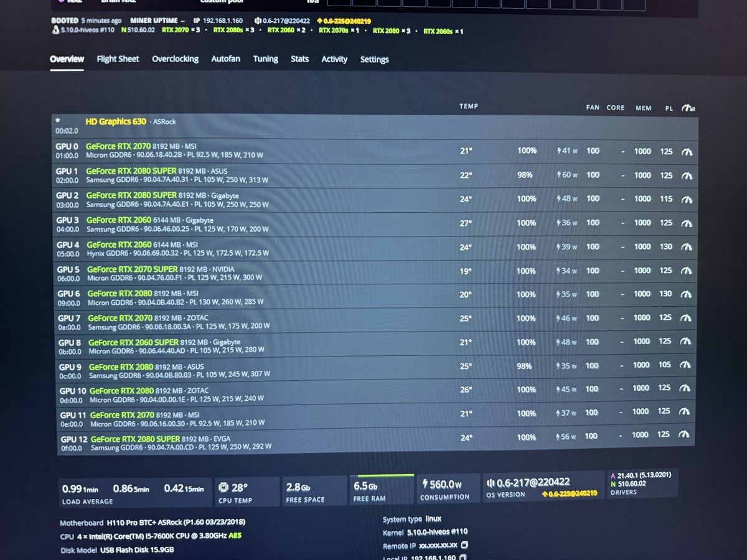Screen dimensions: 747x560
Task: Open the Overclocking tab
Action: point(175,59)
